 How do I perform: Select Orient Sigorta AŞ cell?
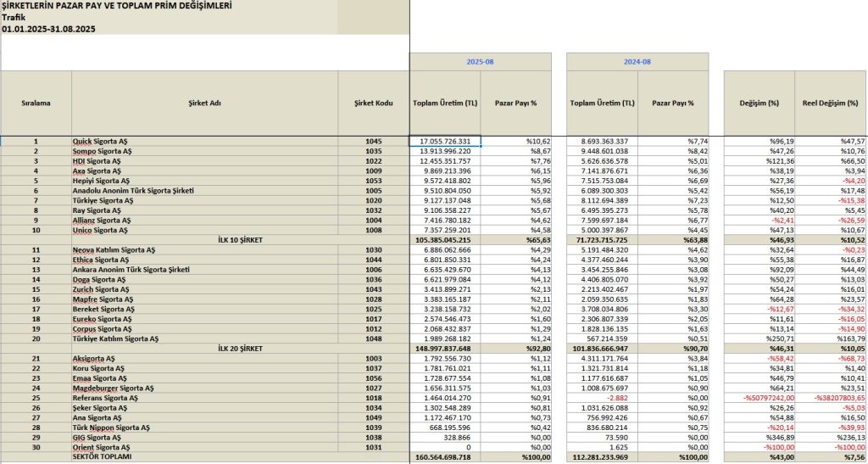(x=205, y=447)
